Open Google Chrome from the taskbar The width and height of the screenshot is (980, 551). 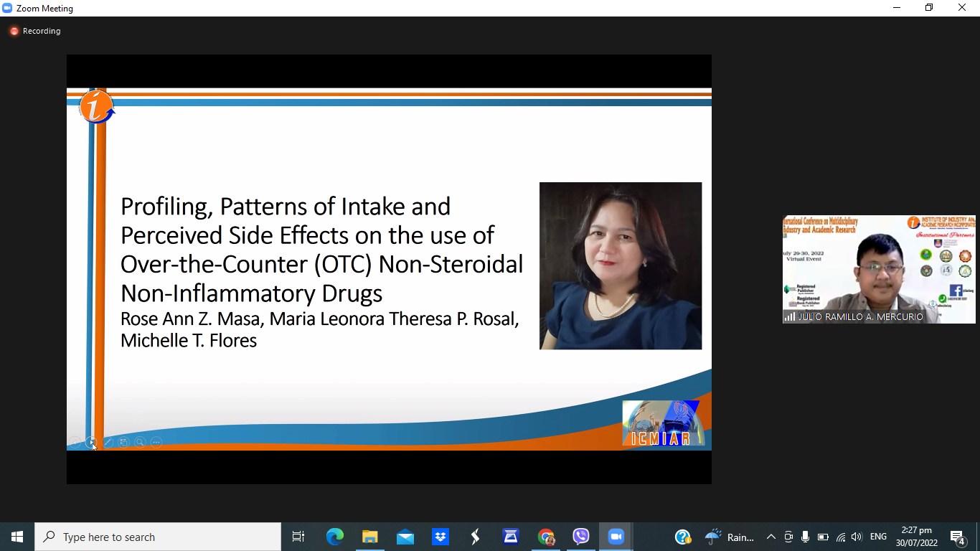click(546, 537)
